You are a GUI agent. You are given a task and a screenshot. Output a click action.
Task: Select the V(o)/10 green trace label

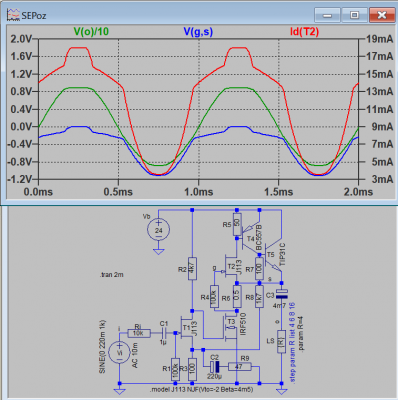coord(91,32)
